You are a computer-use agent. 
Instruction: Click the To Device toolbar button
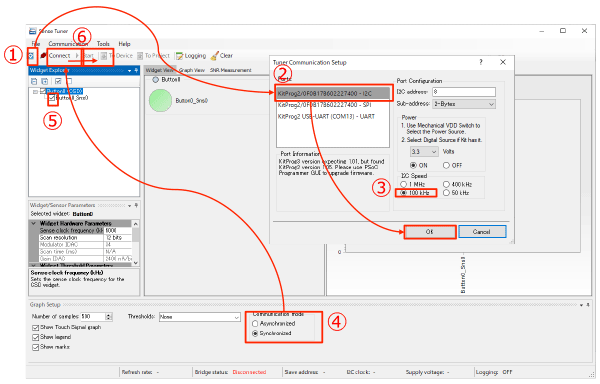pos(117,56)
